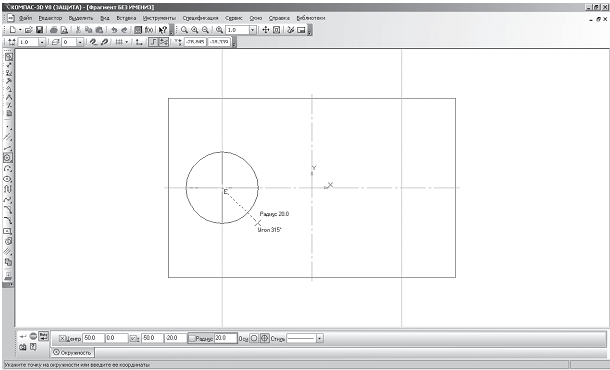The width and height of the screenshot is (610, 370).
Task: Open the Справка menu
Action: coord(279,18)
